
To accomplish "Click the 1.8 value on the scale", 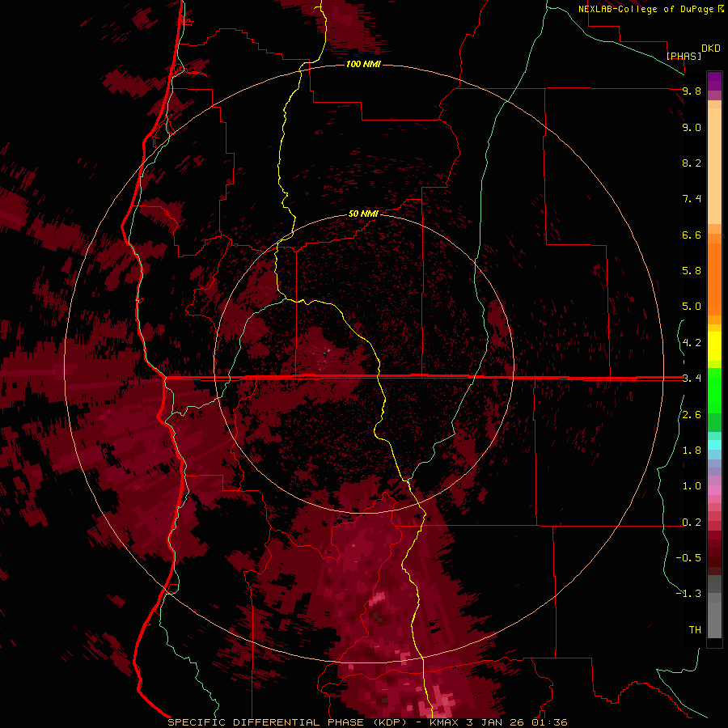I will [692, 451].
